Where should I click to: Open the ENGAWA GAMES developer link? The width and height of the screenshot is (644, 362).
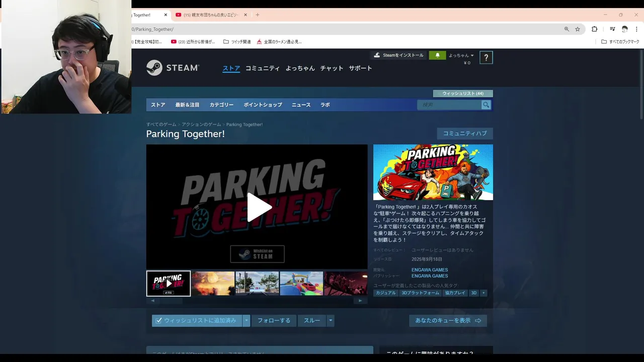(x=430, y=270)
